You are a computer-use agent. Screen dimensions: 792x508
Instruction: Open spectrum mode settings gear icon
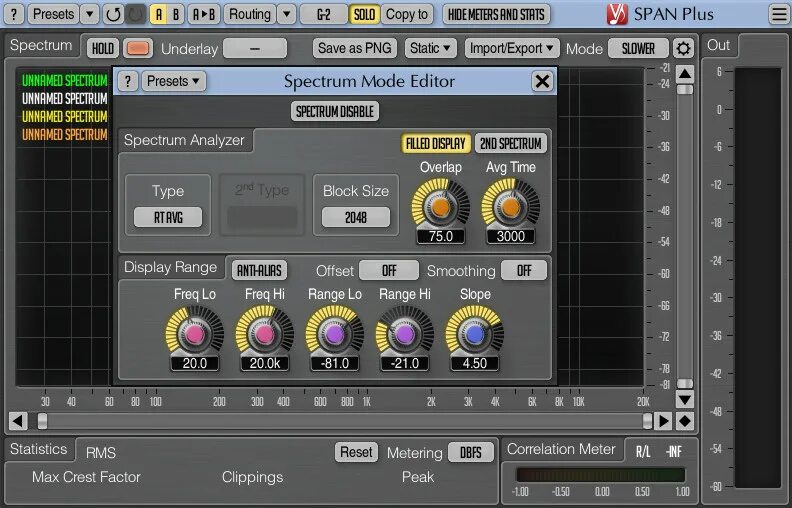683,48
